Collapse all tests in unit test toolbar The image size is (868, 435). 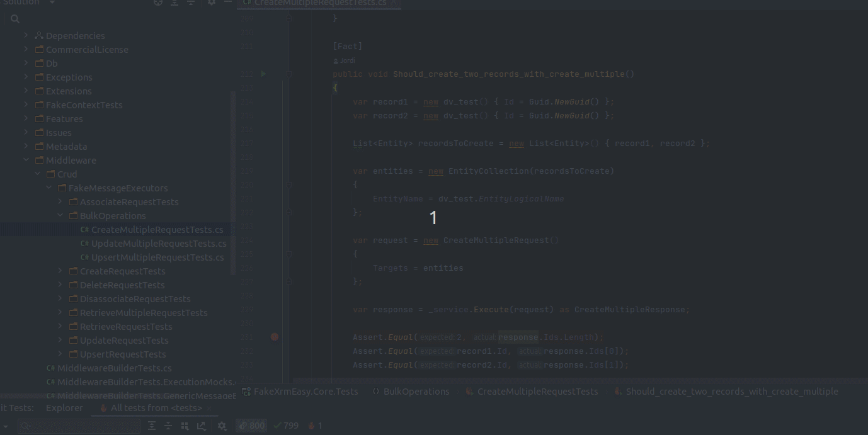click(168, 426)
